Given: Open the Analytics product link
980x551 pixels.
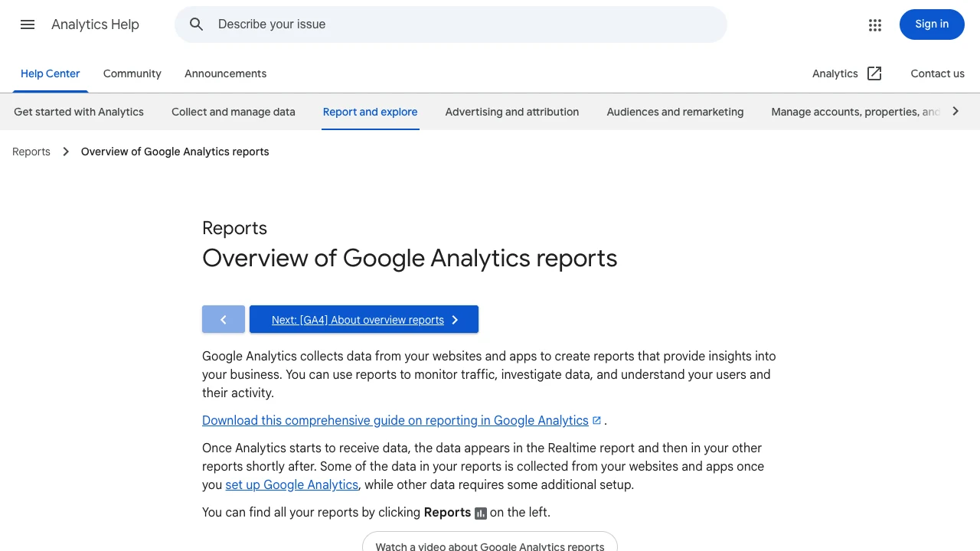Looking at the screenshot, I should coord(847,73).
